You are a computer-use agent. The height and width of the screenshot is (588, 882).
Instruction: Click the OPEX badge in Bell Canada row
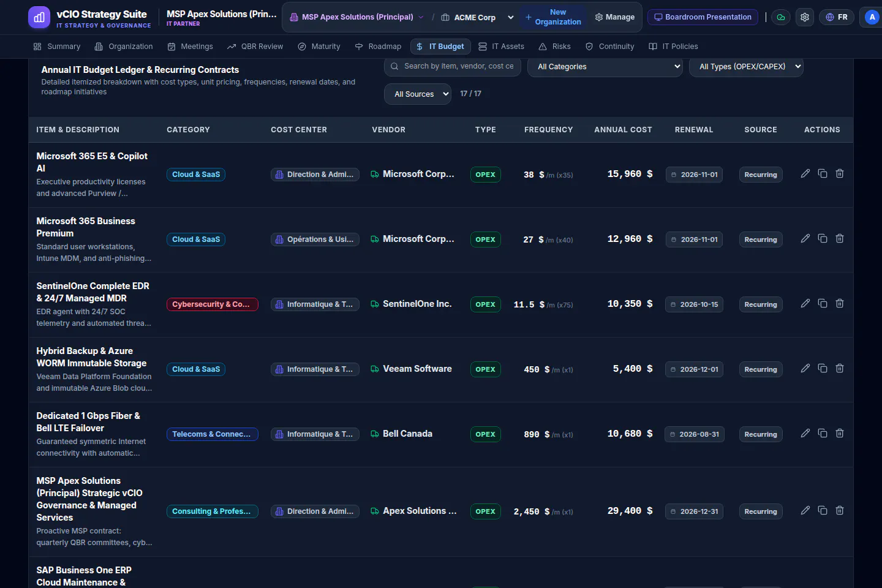tap(486, 434)
